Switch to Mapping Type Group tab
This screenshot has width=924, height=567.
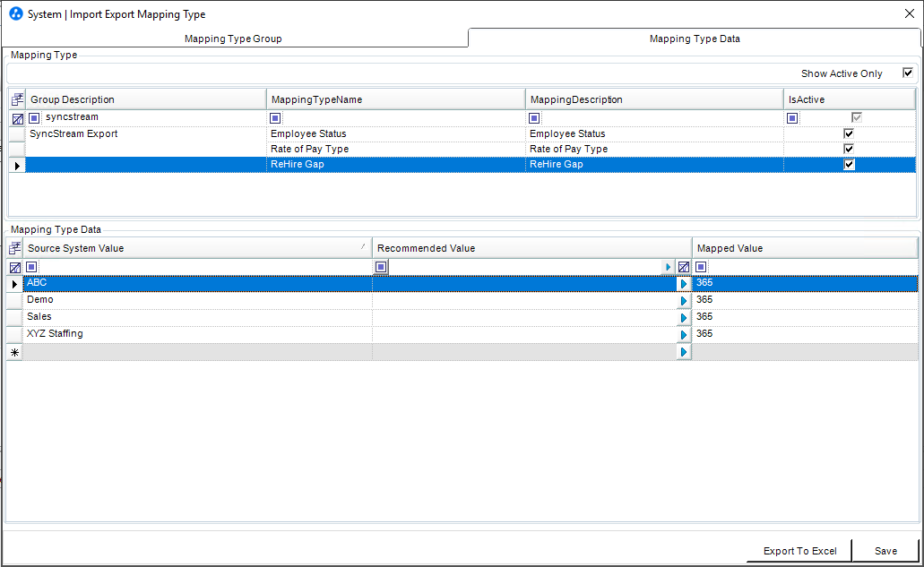pyautogui.click(x=233, y=39)
